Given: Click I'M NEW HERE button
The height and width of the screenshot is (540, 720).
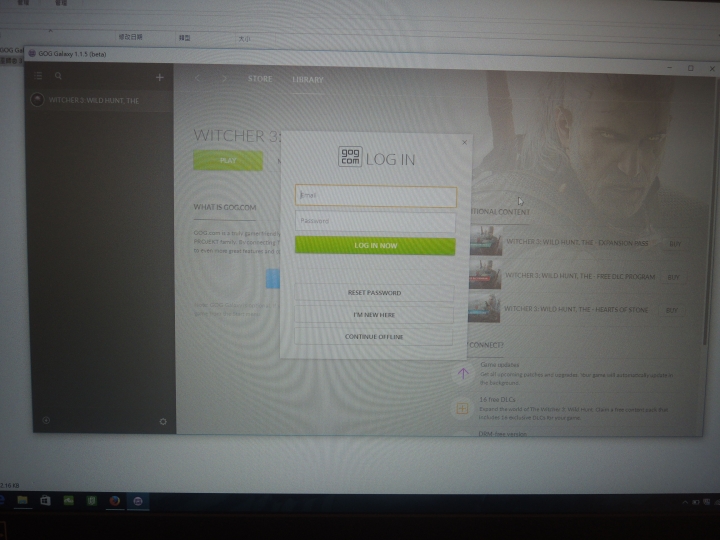Looking at the screenshot, I should [374, 315].
